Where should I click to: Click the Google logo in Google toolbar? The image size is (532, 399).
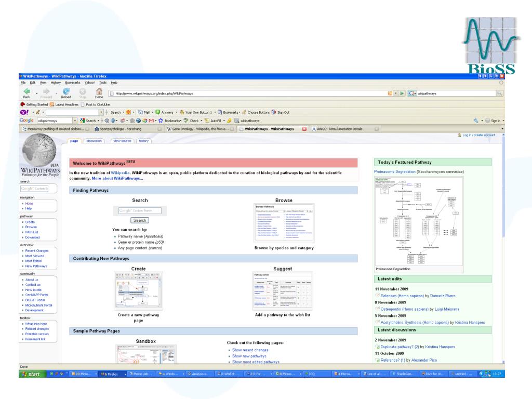pos(26,121)
